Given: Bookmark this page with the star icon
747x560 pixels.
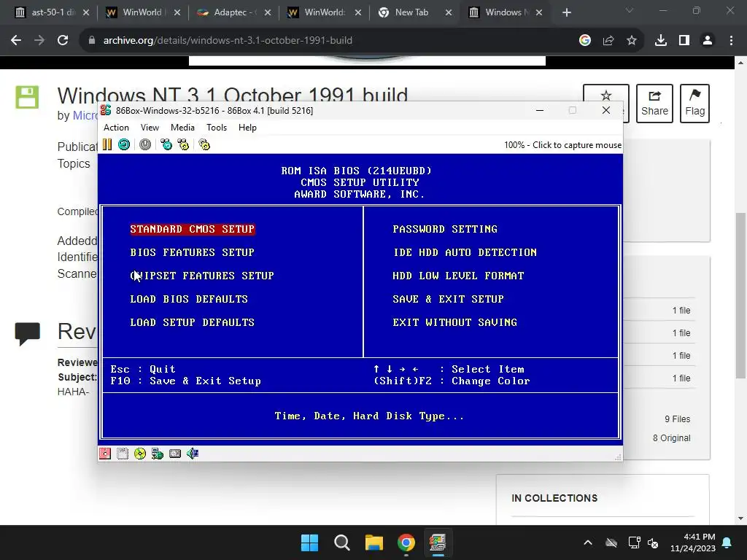Looking at the screenshot, I should (632, 41).
